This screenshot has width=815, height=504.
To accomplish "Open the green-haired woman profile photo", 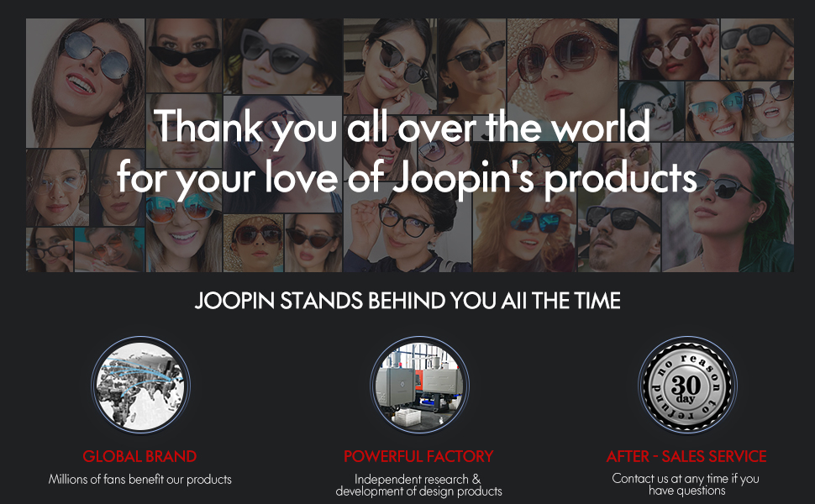I will [x=728, y=207].
